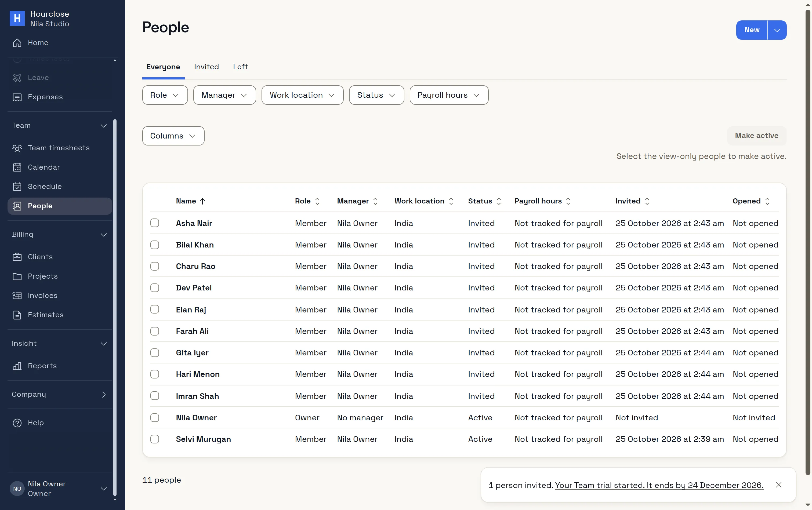This screenshot has width=812, height=510.
Task: Open Schedule via its checked-calendar icon
Action: (17, 186)
